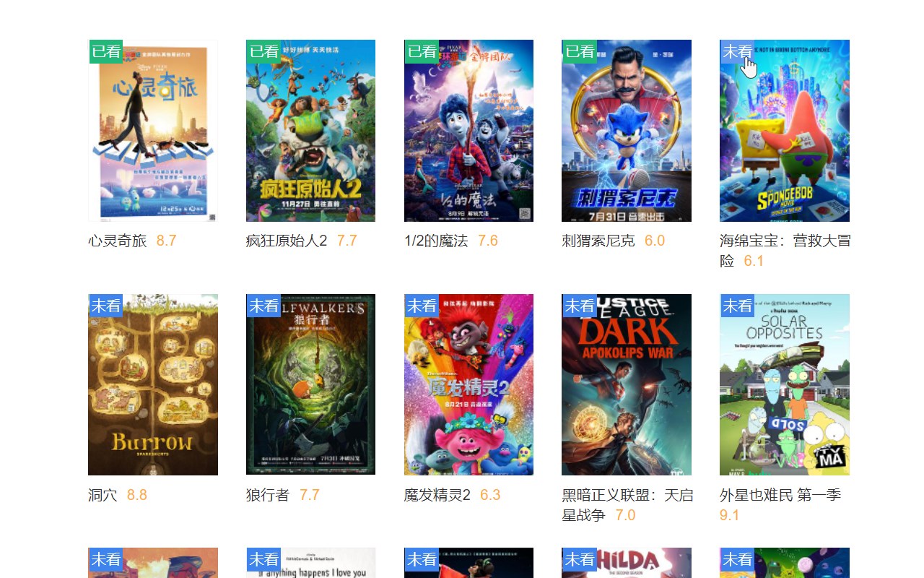Click the 狼行者 title link
924x578 pixels.
tap(268, 495)
